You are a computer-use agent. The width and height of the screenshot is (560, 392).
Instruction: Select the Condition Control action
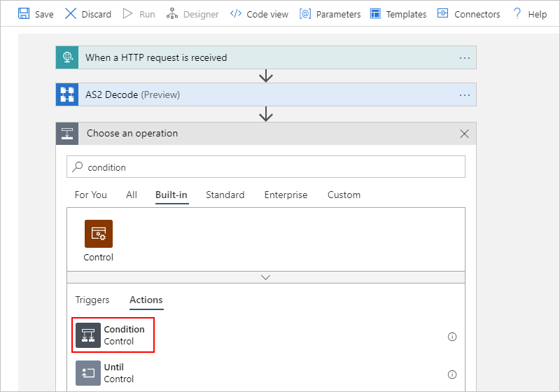point(114,335)
